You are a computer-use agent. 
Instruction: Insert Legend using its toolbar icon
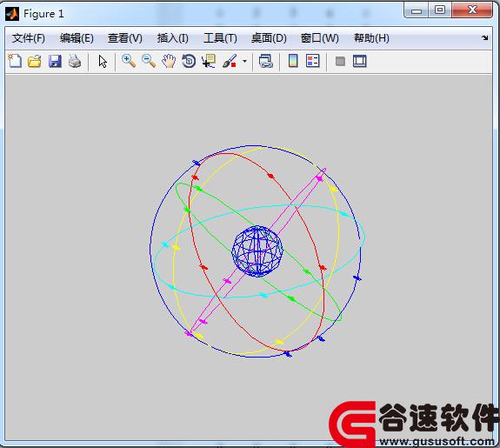click(312, 61)
